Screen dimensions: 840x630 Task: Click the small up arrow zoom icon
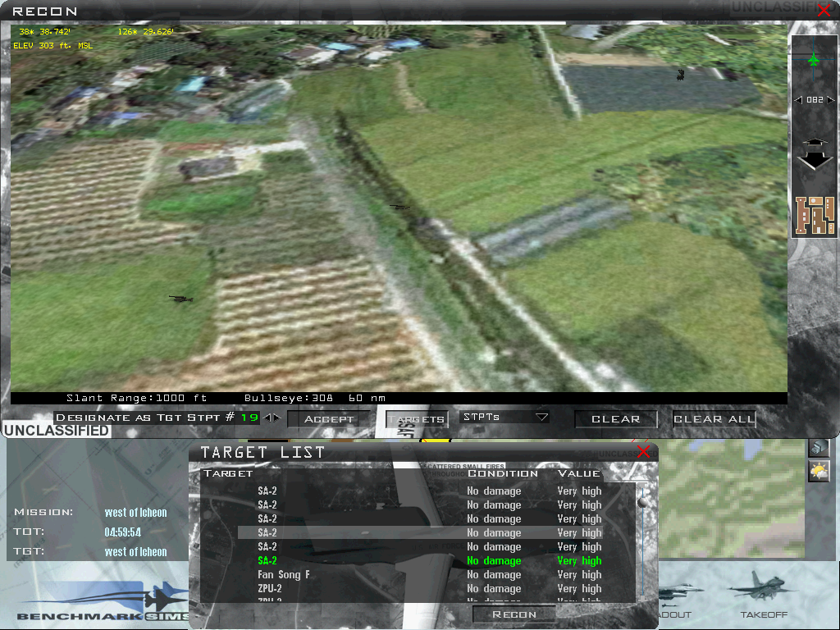click(x=814, y=143)
